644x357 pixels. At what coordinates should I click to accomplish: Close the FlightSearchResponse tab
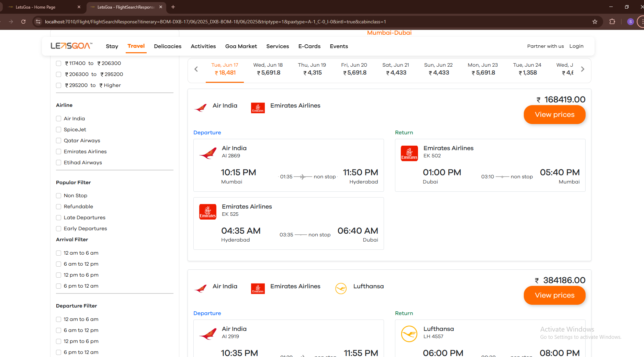click(161, 7)
